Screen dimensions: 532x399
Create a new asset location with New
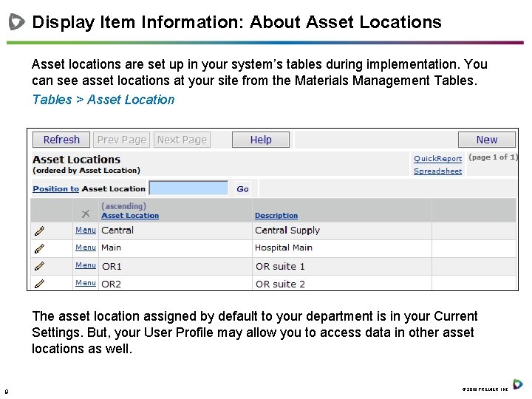[x=486, y=140]
